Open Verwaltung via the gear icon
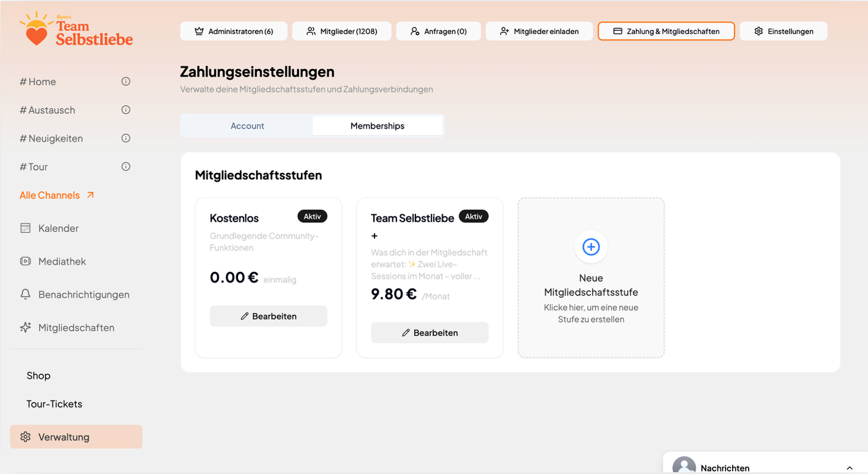The height and width of the screenshot is (474, 868). click(25, 436)
